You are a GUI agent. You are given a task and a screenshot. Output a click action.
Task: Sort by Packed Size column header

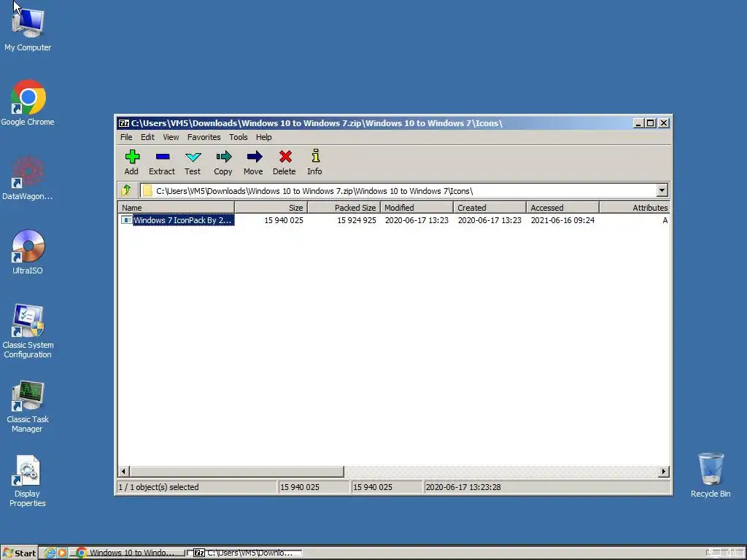pyautogui.click(x=344, y=208)
